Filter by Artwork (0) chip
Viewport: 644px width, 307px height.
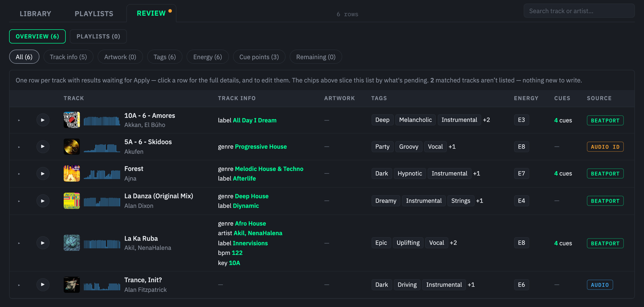[x=120, y=57]
